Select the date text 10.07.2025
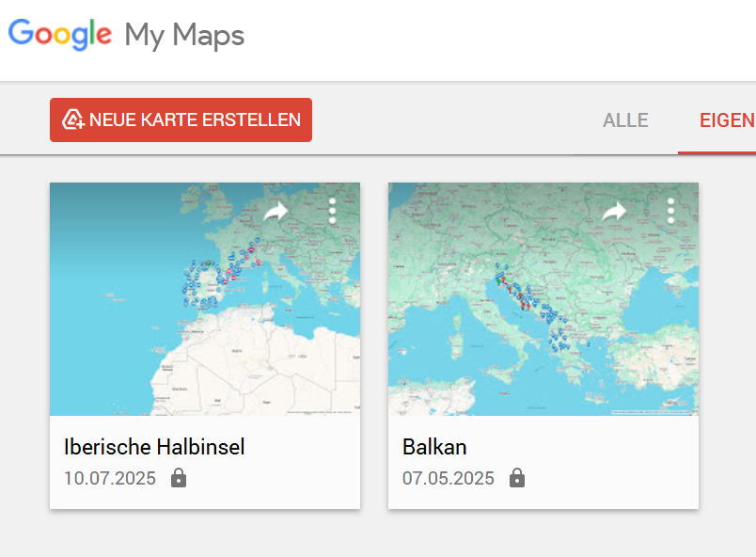This screenshot has width=756, height=557. pos(109,478)
